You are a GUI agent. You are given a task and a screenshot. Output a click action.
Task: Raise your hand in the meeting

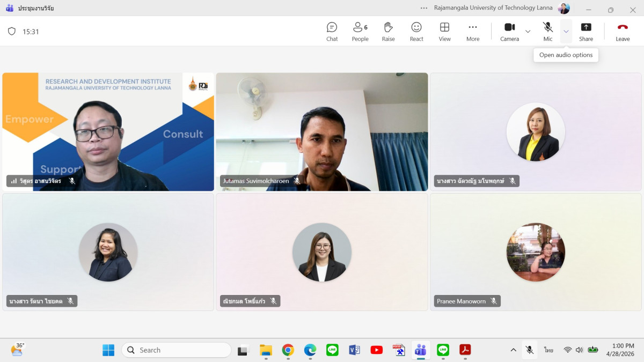point(388,31)
